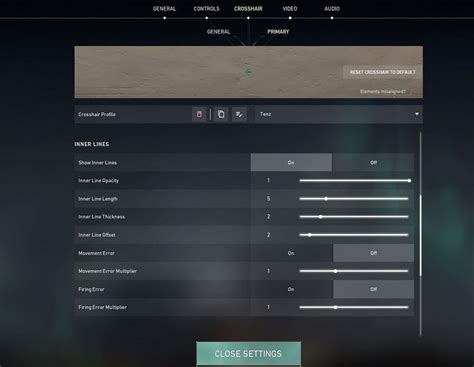Turn Movement Error On
Screen dimensions: 474x367
(x=291, y=253)
